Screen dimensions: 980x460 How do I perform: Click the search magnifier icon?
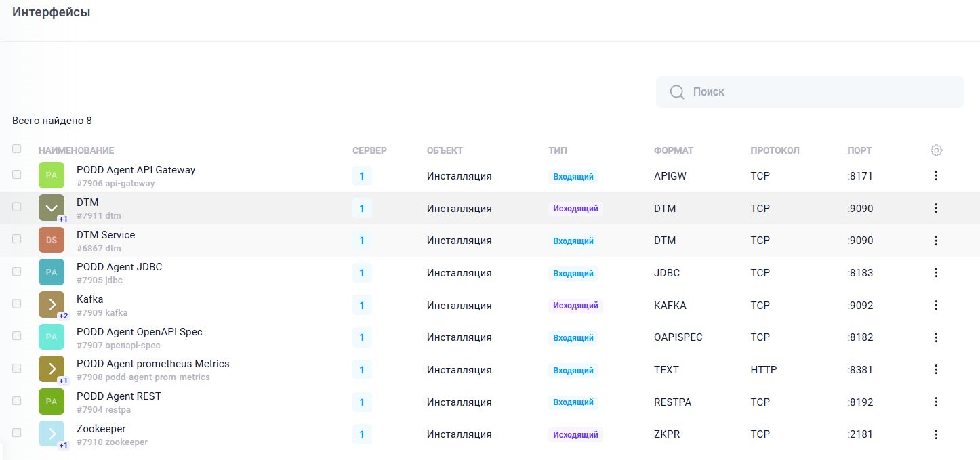pyautogui.click(x=676, y=92)
